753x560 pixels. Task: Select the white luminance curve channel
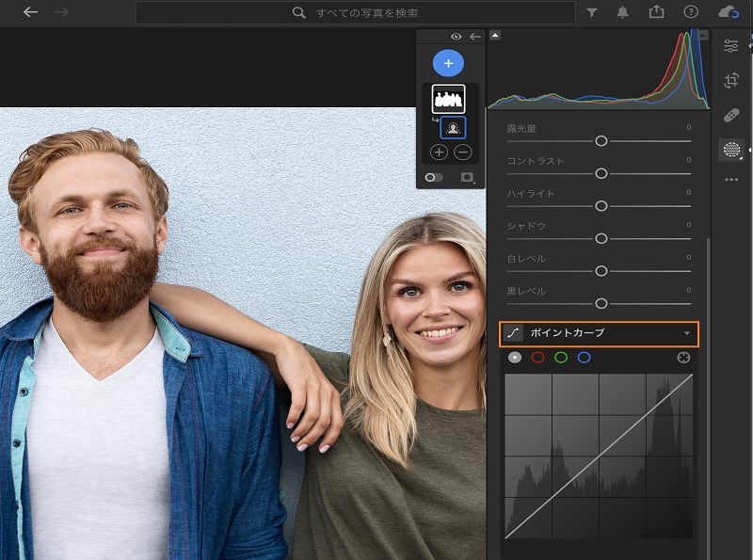[x=515, y=358]
